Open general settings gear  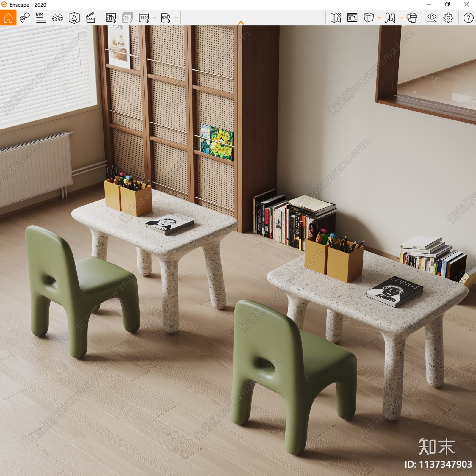[x=448, y=18]
